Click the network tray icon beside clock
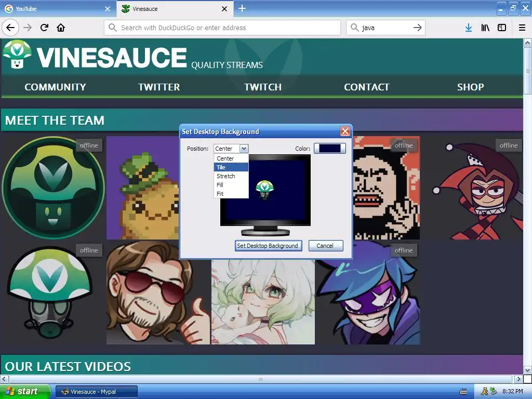 click(493, 391)
